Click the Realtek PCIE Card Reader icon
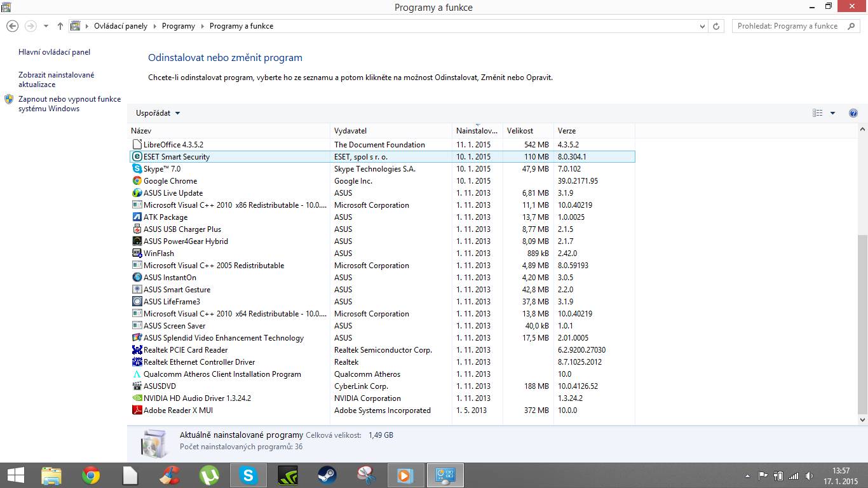This screenshot has width=868, height=488. pos(137,350)
